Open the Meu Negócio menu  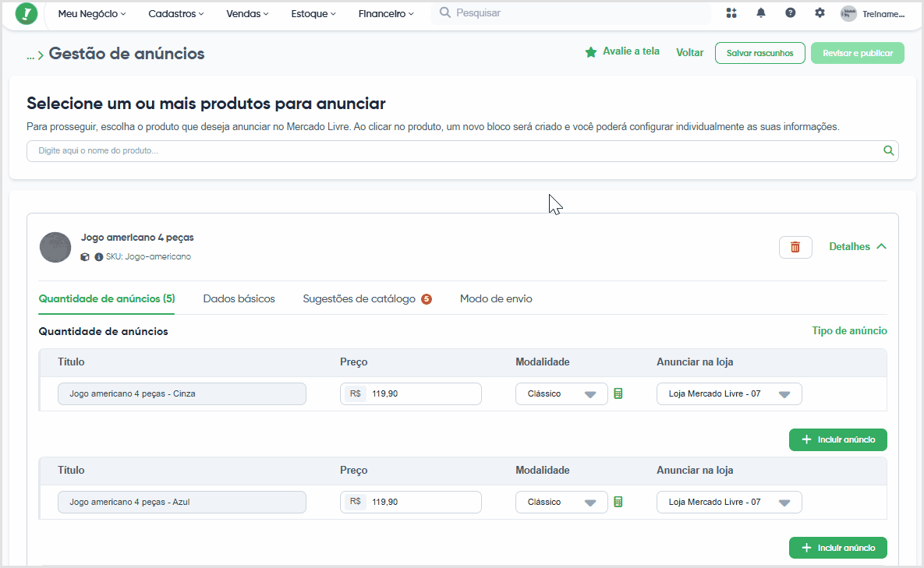click(92, 13)
